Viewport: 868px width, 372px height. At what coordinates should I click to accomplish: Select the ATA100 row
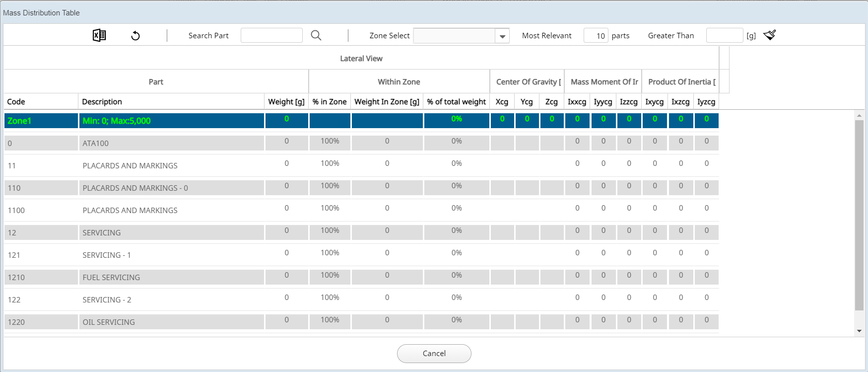click(x=96, y=143)
